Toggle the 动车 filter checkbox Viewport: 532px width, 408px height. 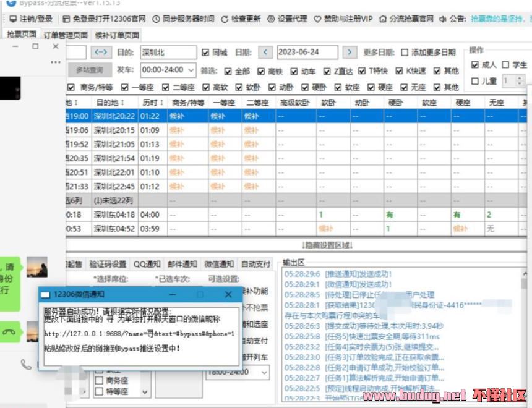click(294, 71)
